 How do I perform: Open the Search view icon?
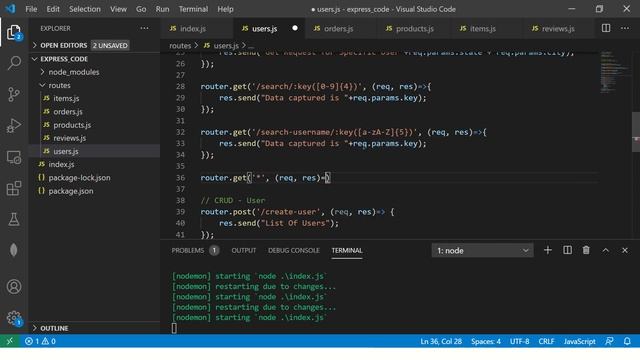pos(14,63)
